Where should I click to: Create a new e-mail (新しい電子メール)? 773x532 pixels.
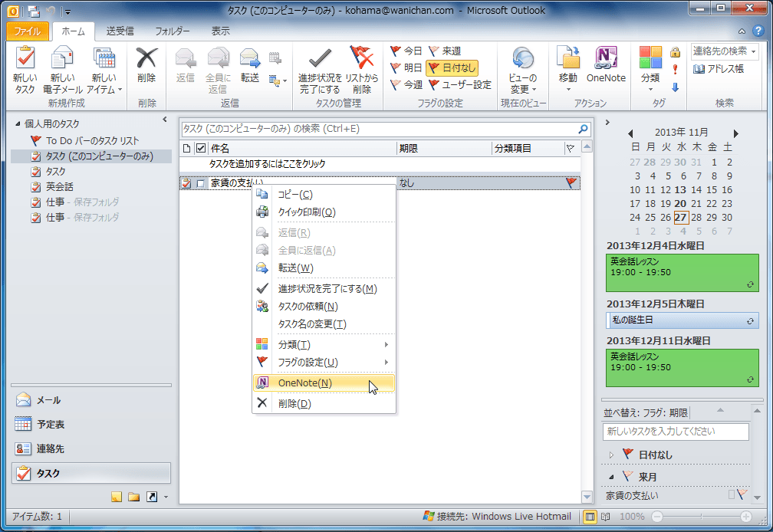pos(63,70)
